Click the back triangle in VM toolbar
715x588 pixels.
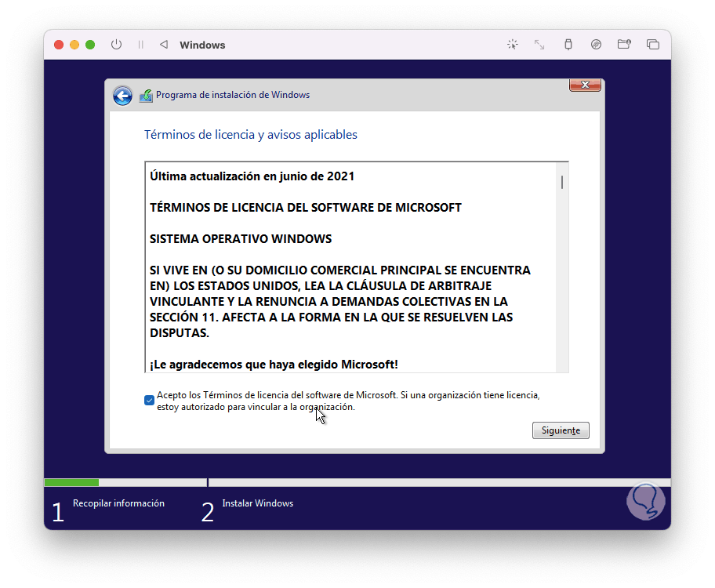click(x=164, y=44)
